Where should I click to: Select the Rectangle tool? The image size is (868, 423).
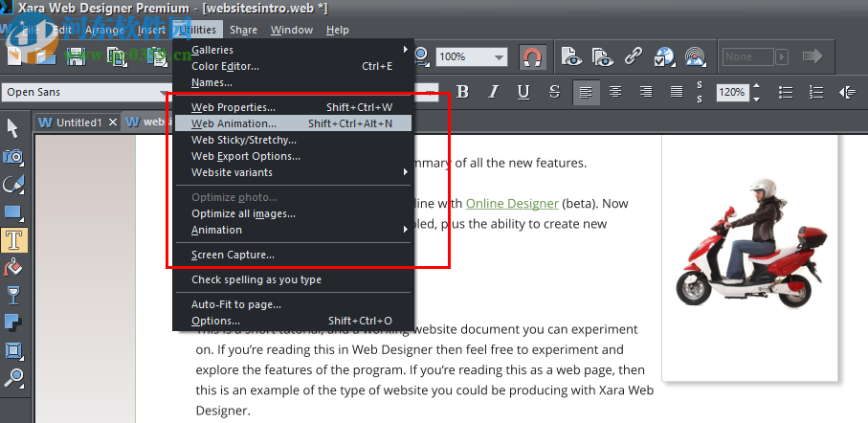point(12,211)
